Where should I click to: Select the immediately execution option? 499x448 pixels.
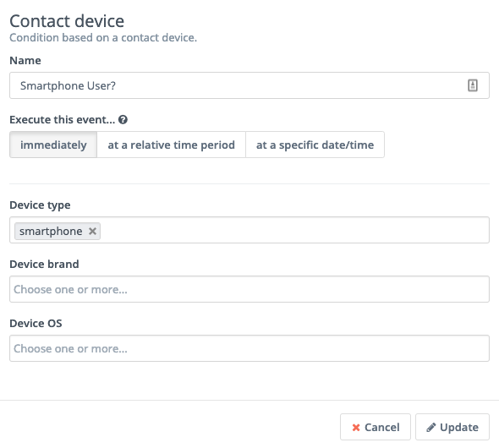53,145
